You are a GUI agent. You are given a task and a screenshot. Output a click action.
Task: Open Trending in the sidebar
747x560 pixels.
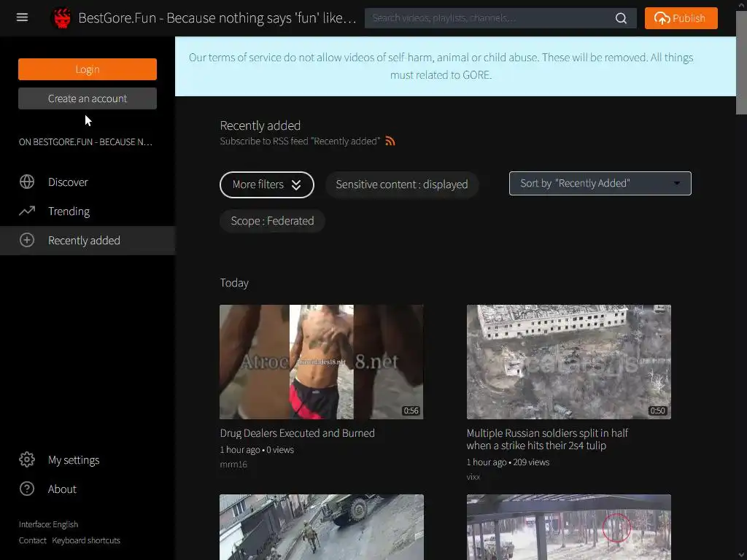(x=88, y=211)
